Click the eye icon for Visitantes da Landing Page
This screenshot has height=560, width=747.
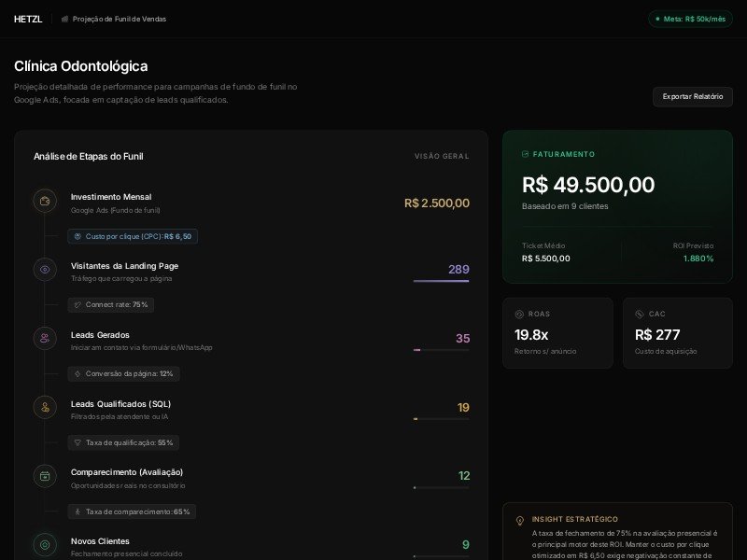(45, 270)
